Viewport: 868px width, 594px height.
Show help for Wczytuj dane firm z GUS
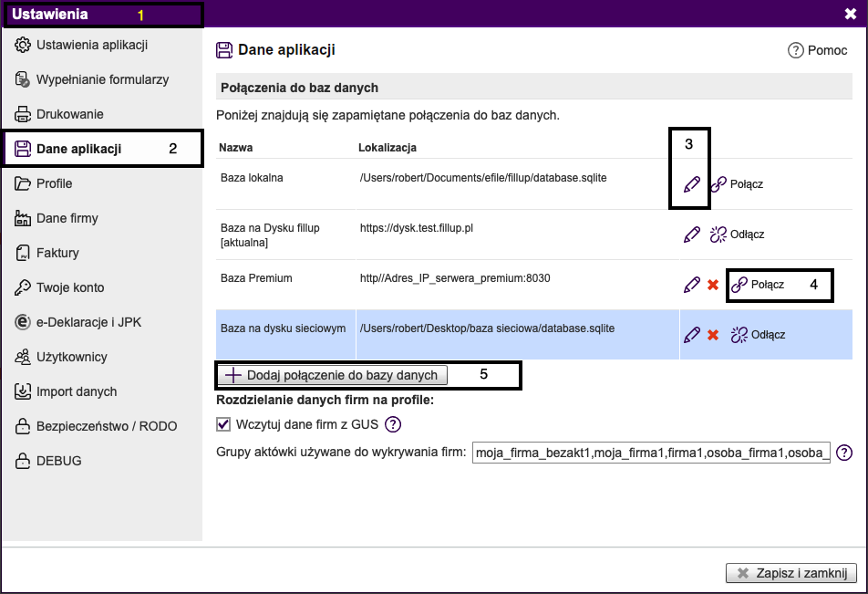tap(393, 424)
